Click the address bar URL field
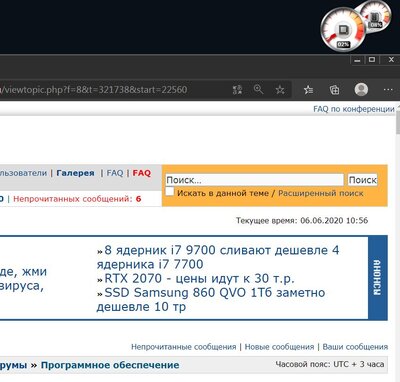This screenshot has width=400, height=382. pos(113,89)
